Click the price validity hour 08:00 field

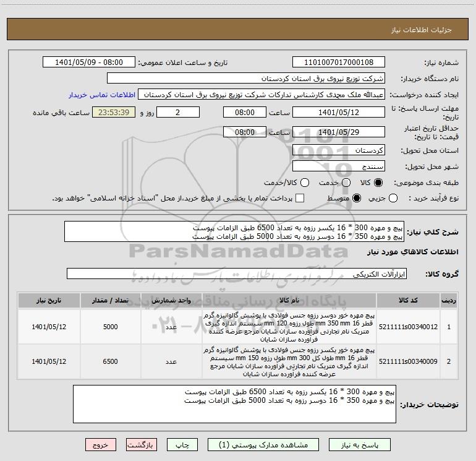[245, 132]
